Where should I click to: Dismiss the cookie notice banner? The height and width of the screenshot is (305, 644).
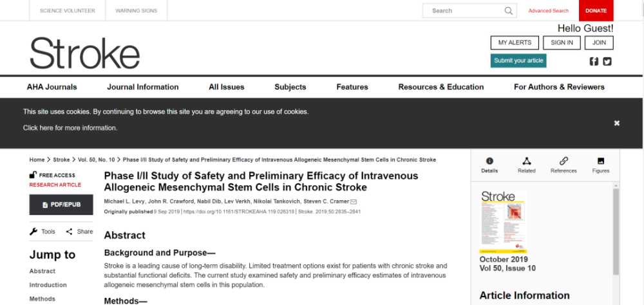(616, 123)
